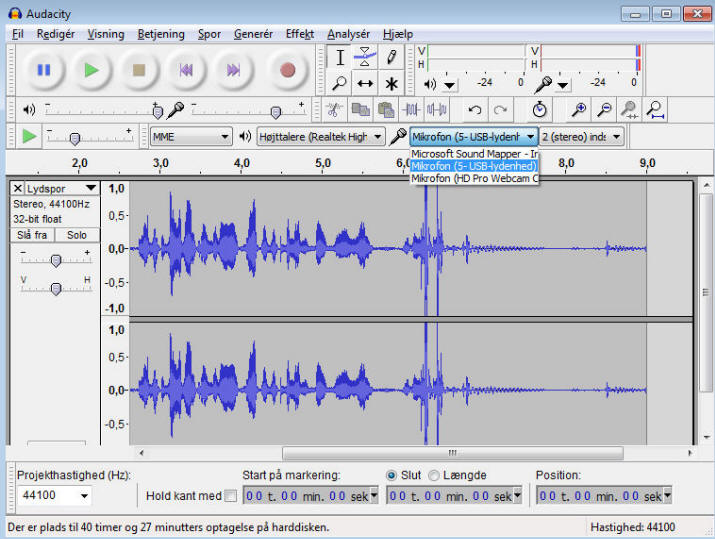
Task: Select the Slut radio button
Action: pos(391,475)
